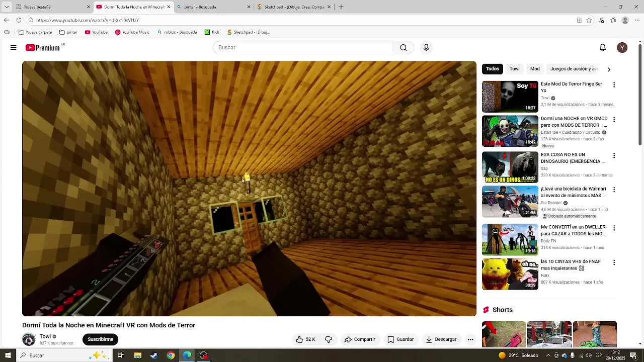Click the Descargar button
Screen dimensions: 644x362
pyautogui.click(x=441, y=339)
